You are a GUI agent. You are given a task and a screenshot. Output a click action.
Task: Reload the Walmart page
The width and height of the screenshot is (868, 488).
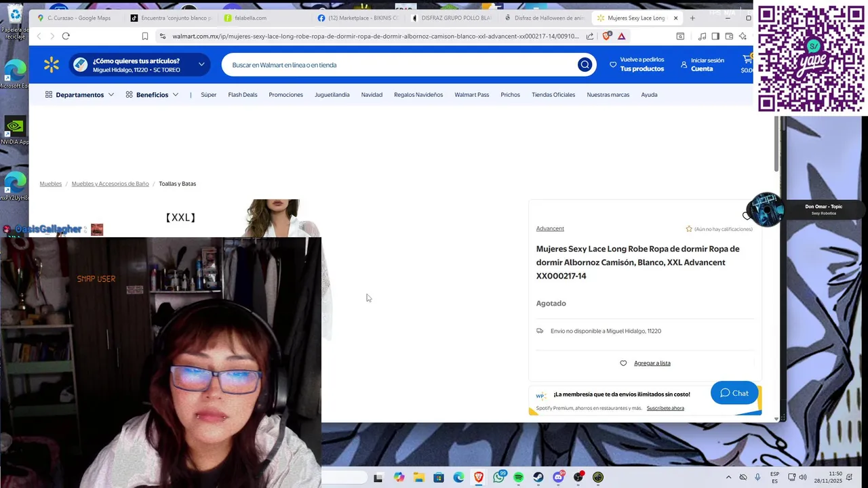[66, 36]
